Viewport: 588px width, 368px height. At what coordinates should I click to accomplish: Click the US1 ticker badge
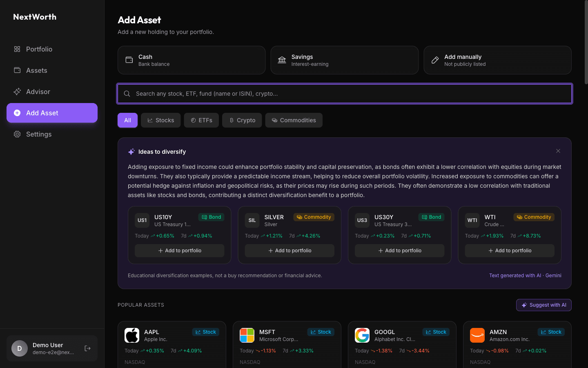pyautogui.click(x=142, y=220)
